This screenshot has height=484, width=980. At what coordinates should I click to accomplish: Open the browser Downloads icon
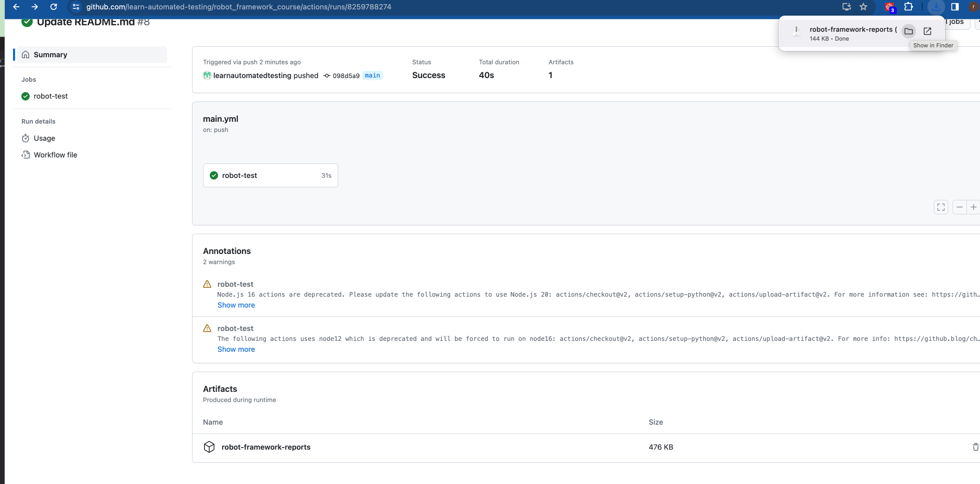coord(936,7)
